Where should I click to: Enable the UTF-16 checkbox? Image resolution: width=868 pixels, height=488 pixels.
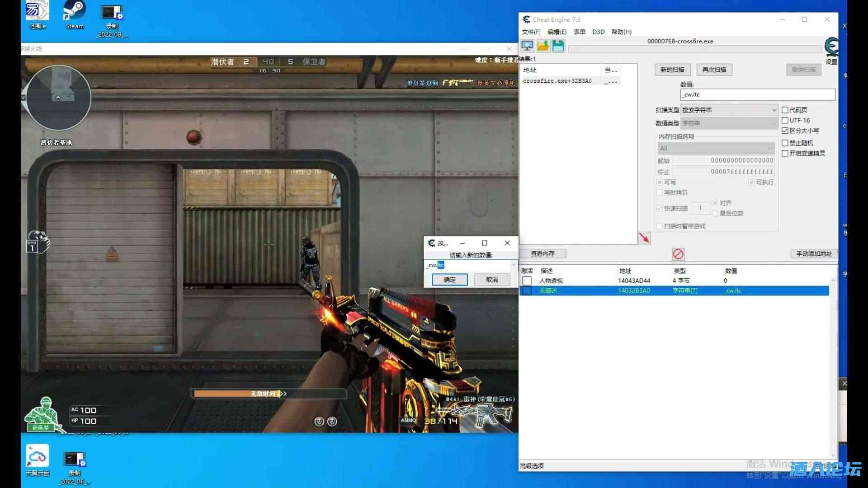pos(785,120)
